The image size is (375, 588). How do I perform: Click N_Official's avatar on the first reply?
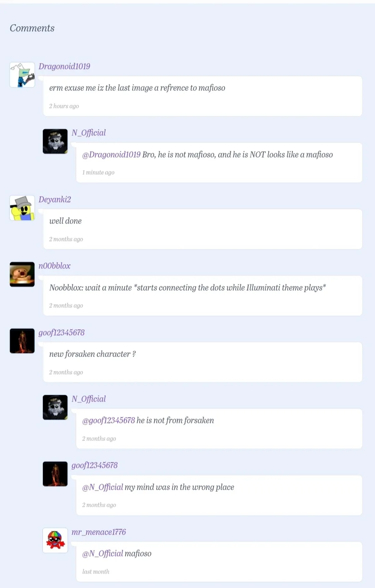point(55,141)
